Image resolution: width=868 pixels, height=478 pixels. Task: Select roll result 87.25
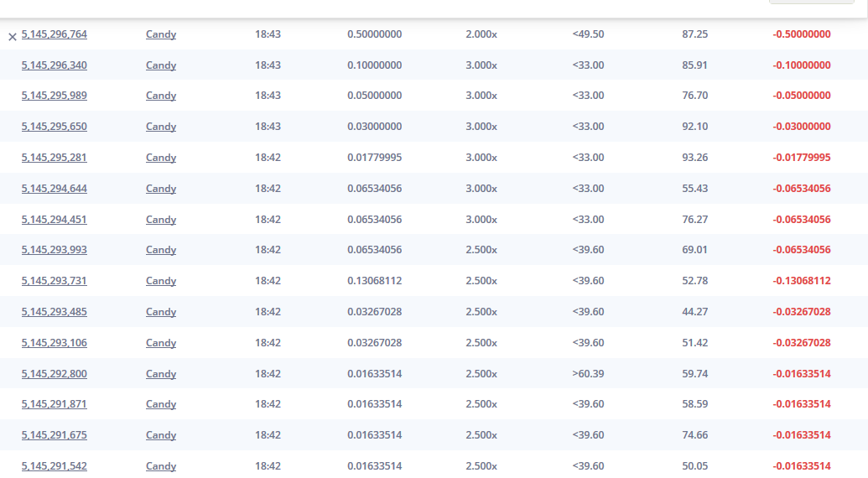tap(694, 34)
